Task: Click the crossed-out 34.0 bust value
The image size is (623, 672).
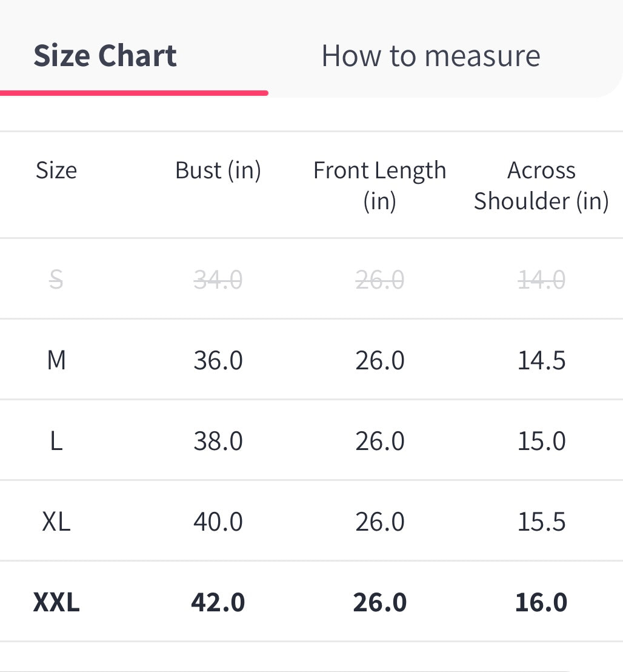Action: click(218, 280)
